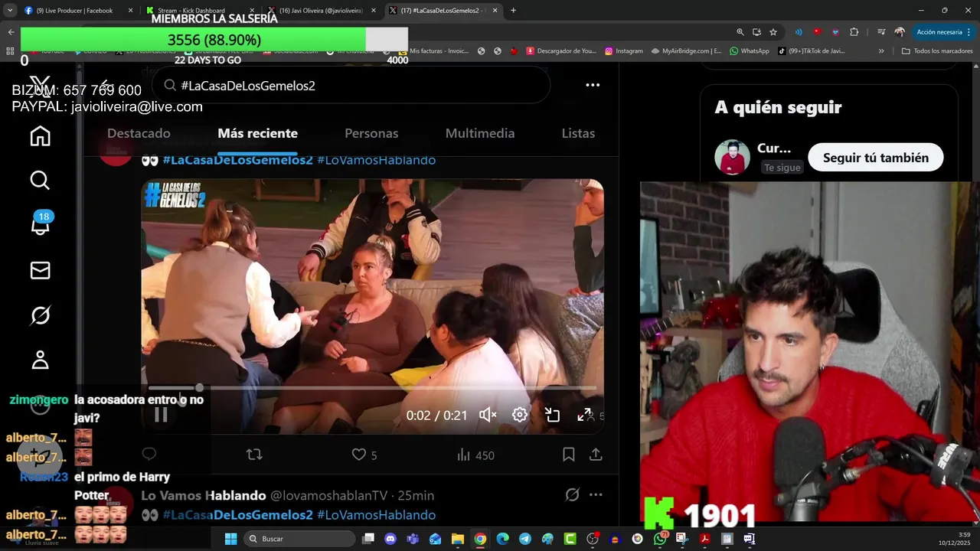
Task: Open WhatsApp bookmark in bookmarks bar
Action: click(x=749, y=51)
